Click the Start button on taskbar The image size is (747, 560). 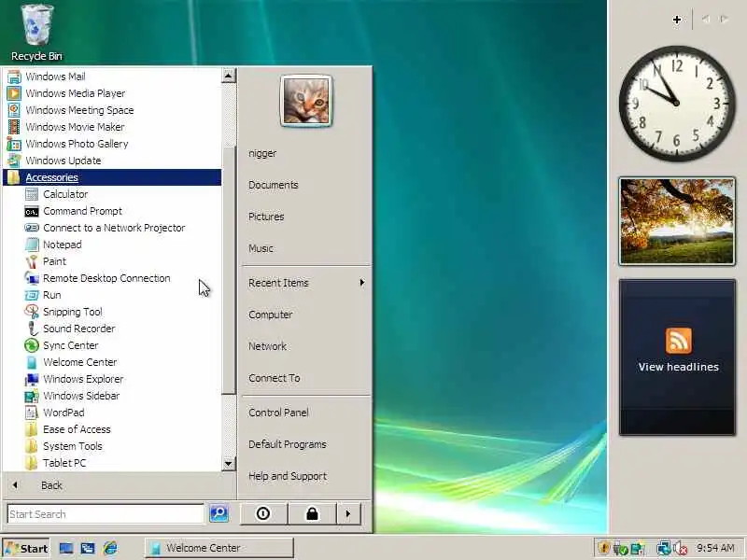click(26, 548)
